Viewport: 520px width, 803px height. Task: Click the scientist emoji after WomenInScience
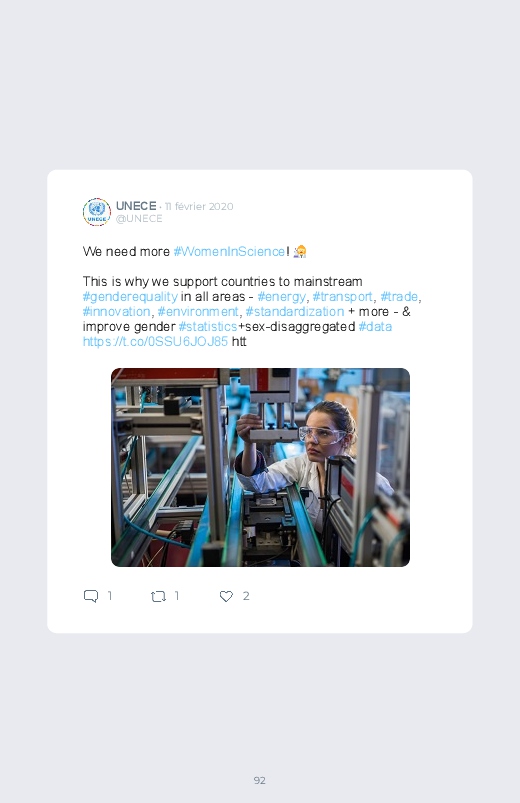coord(300,251)
